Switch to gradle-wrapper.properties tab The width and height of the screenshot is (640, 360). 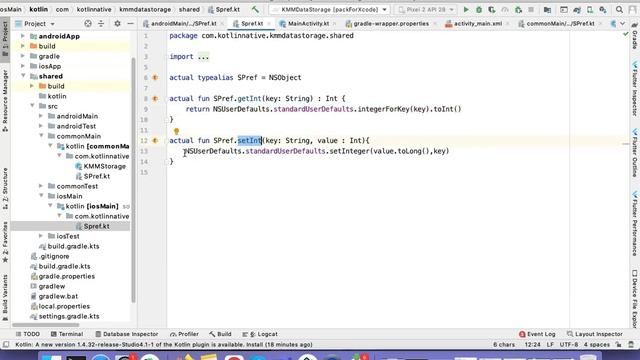point(390,24)
